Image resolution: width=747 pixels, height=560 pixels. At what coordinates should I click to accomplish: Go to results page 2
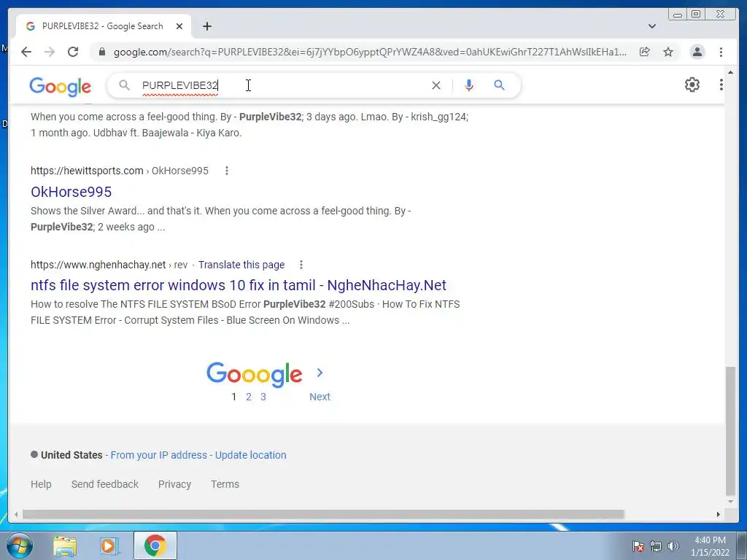(248, 397)
